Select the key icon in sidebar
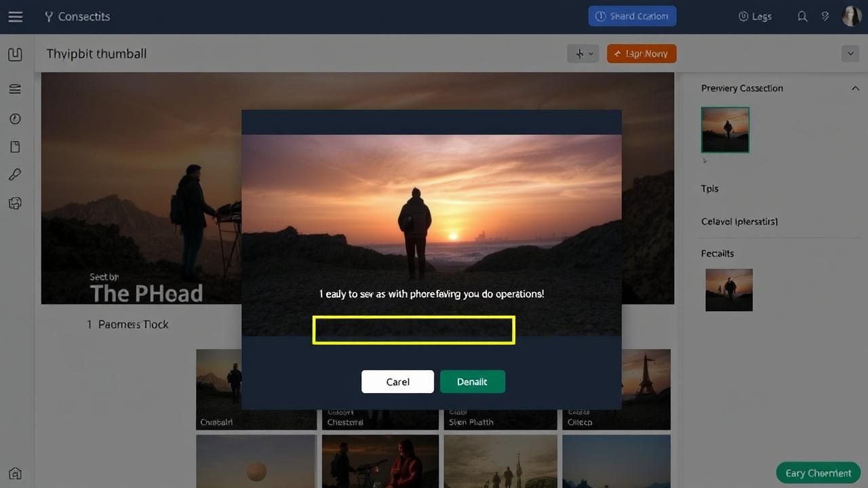 15,175
